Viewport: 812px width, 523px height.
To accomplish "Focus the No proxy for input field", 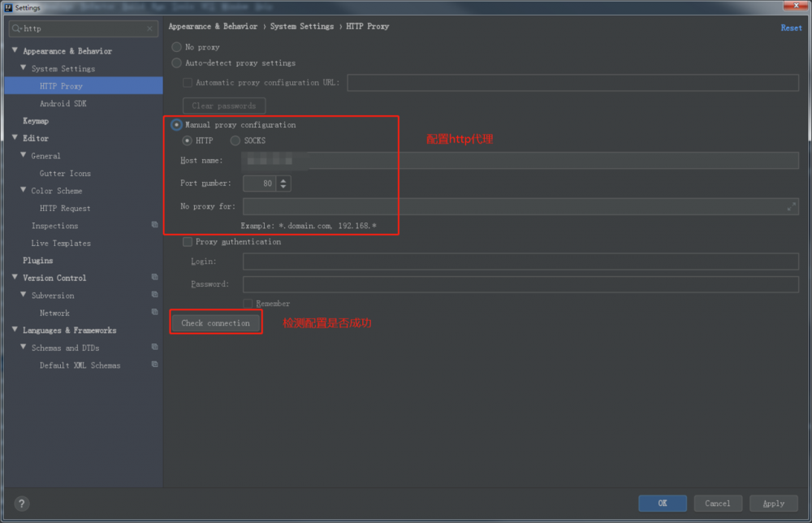I will click(520, 206).
